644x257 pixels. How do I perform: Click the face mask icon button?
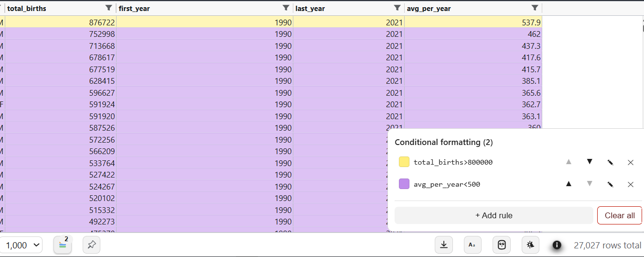(x=502, y=245)
